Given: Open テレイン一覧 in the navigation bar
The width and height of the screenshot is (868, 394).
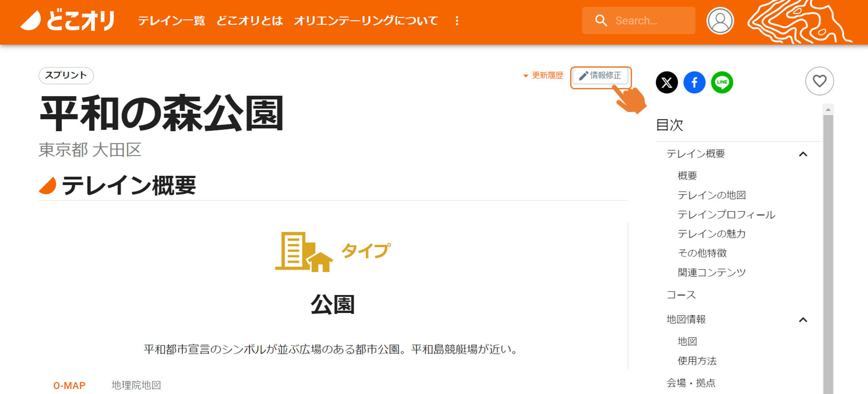Looking at the screenshot, I should point(171,21).
